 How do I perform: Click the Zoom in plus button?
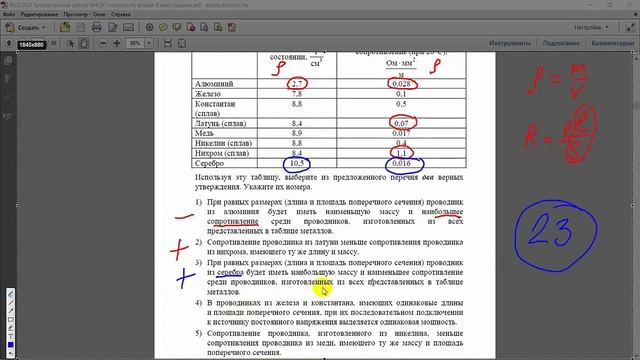117,43
